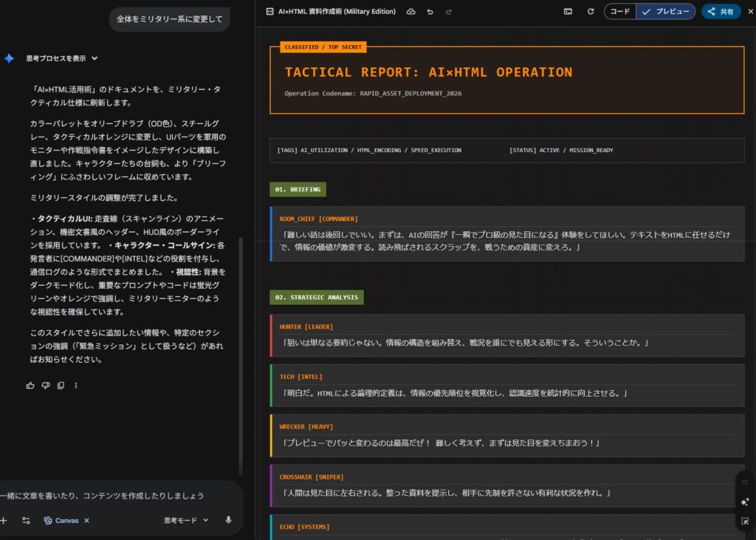
Task: Switch to the プレビュー view
Action: 665,12
